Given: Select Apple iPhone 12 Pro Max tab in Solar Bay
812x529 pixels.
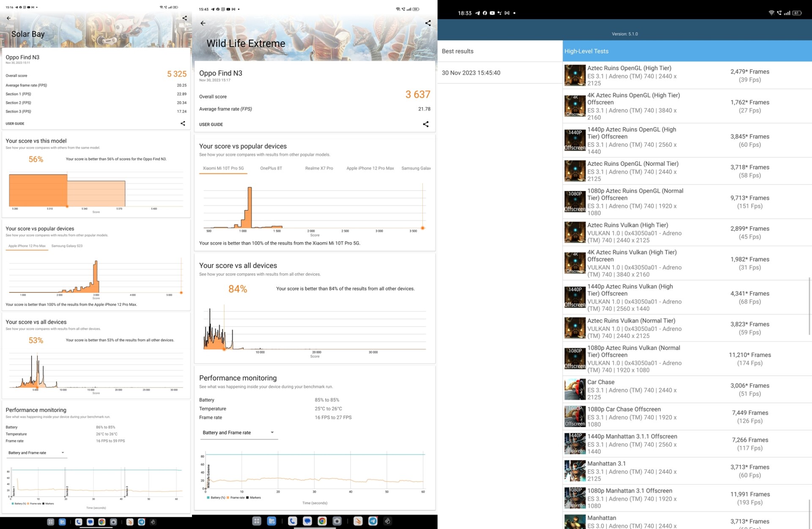Looking at the screenshot, I should [27, 246].
